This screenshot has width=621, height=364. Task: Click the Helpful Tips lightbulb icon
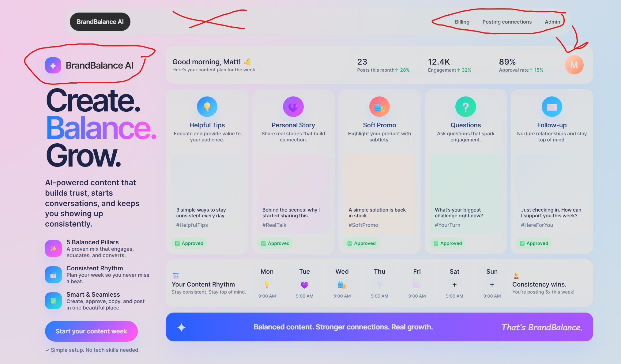(207, 107)
